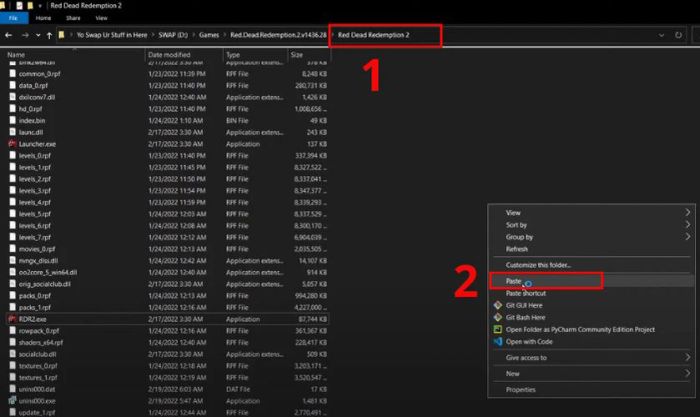Select the common_0.rpf file icon
700x417 pixels.
(12, 74)
